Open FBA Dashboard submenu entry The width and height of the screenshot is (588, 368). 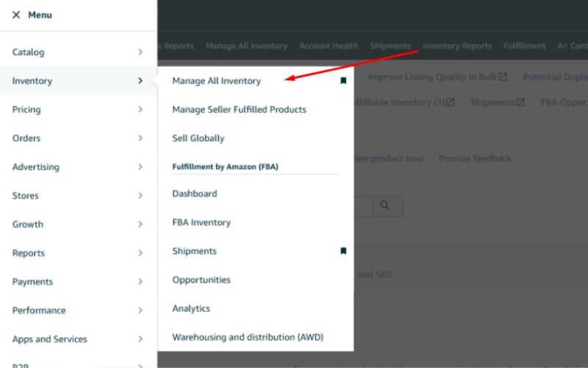click(195, 194)
